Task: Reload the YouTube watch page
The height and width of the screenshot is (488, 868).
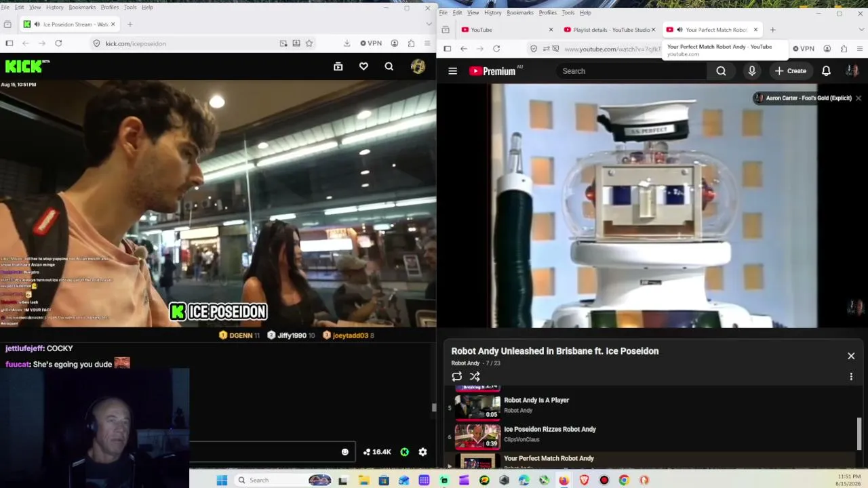Action: tap(496, 49)
